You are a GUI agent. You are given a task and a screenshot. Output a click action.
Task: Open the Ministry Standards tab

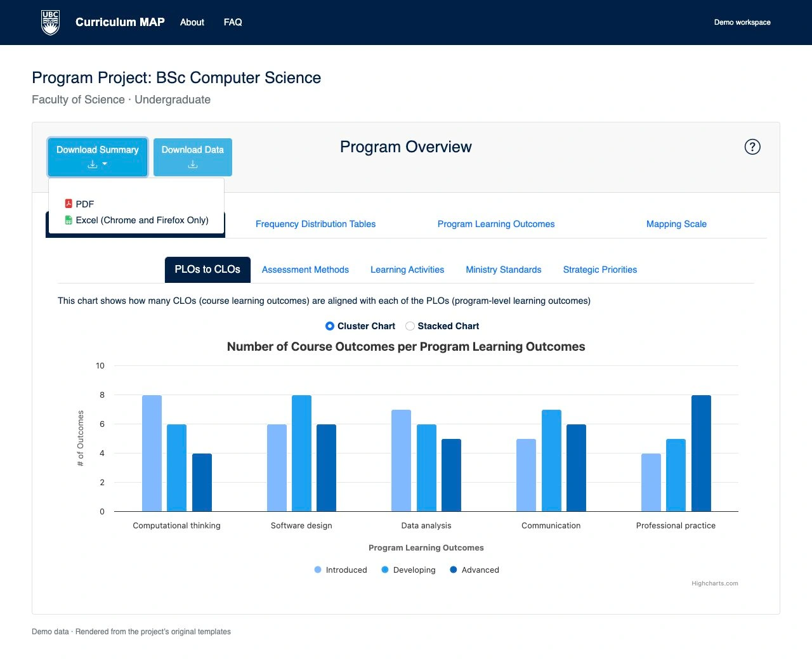[504, 270]
